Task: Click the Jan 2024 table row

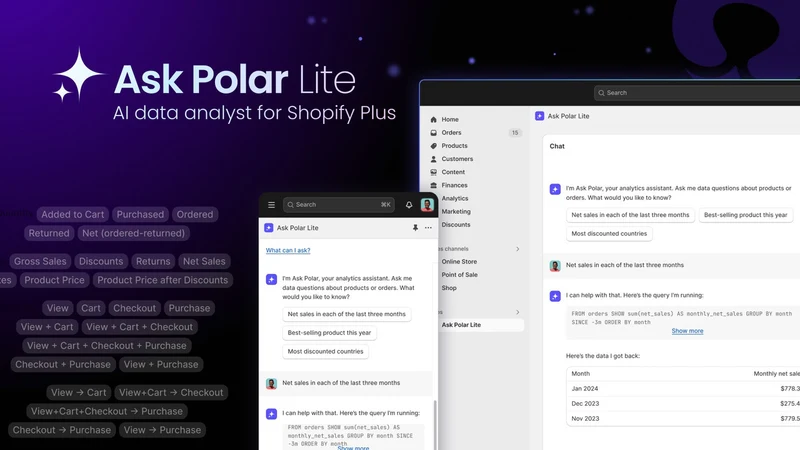Action: pos(683,389)
